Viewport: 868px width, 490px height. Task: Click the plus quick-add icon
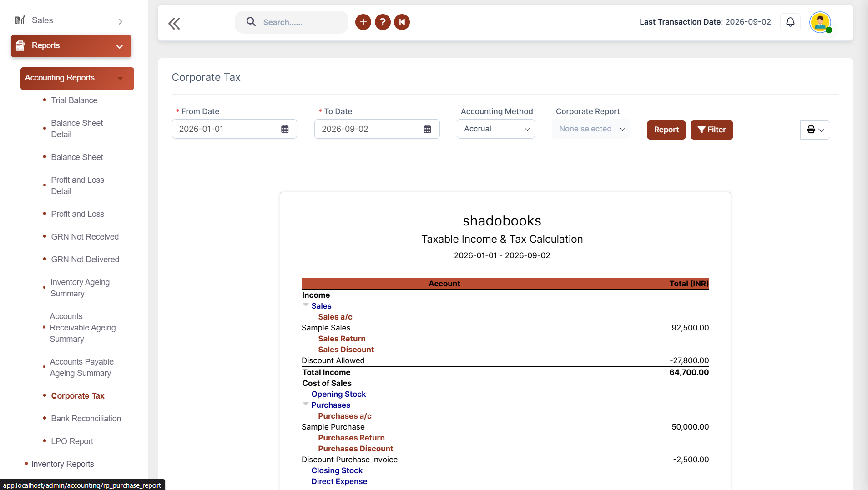363,22
